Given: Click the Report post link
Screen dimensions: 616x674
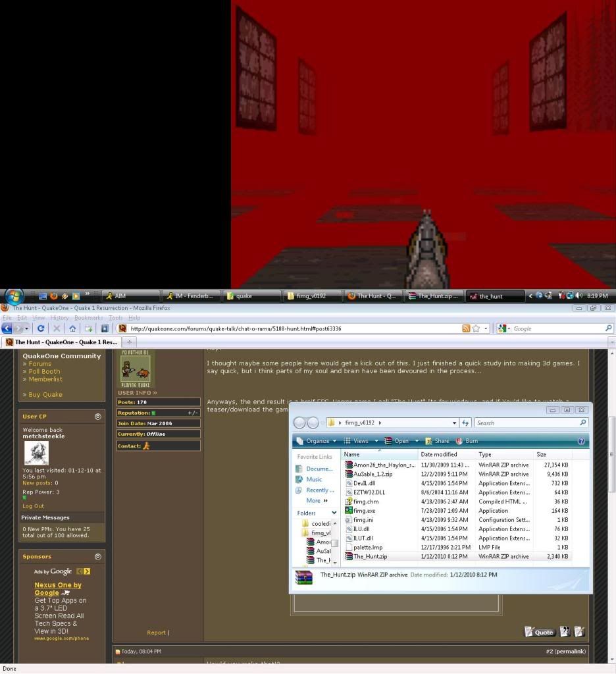Looking at the screenshot, I should 156,633.
